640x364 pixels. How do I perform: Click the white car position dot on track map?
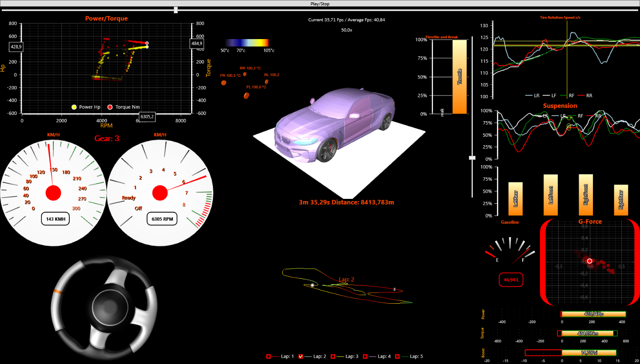312,285
